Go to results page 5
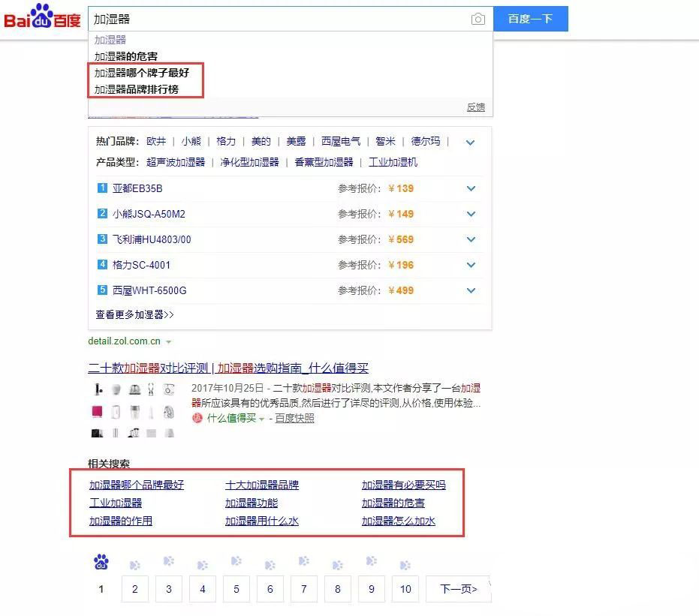 [237, 589]
